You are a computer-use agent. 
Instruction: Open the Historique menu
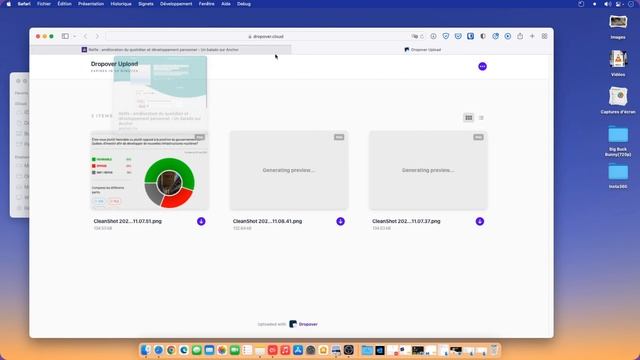(121, 4)
